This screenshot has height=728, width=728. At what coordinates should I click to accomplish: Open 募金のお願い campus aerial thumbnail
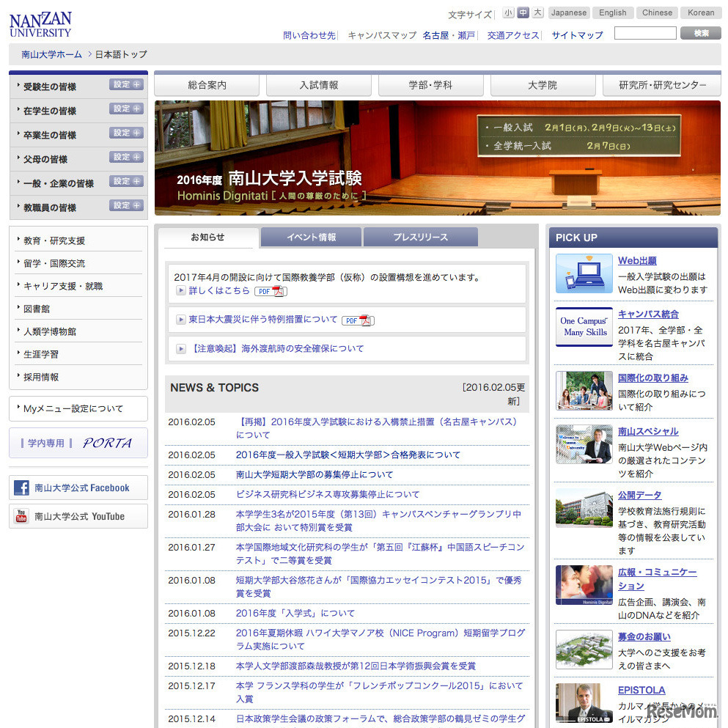584,650
